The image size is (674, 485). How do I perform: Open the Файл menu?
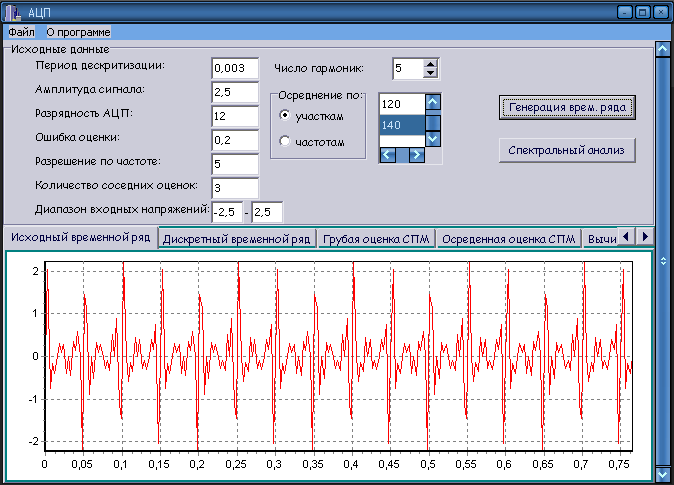coord(21,32)
